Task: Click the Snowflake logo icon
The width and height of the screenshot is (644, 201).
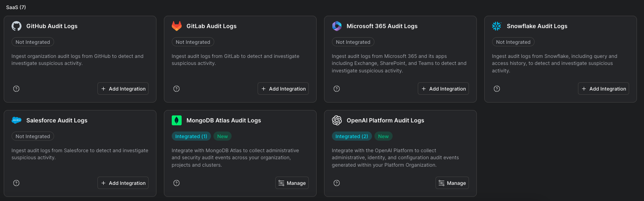Action: 497,26
